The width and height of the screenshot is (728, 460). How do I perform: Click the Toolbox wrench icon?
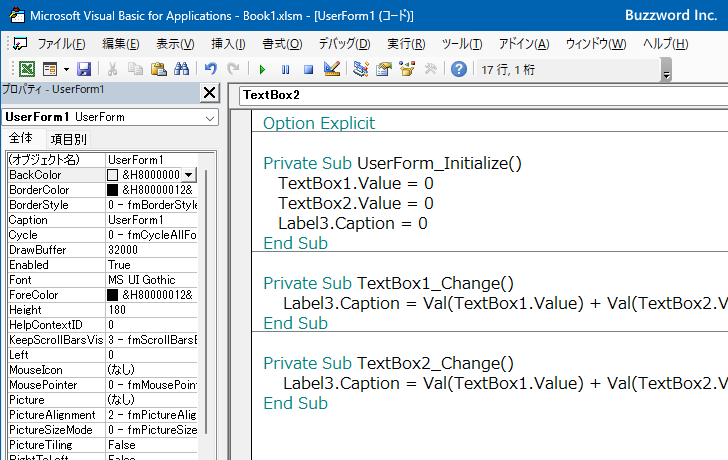click(430, 69)
